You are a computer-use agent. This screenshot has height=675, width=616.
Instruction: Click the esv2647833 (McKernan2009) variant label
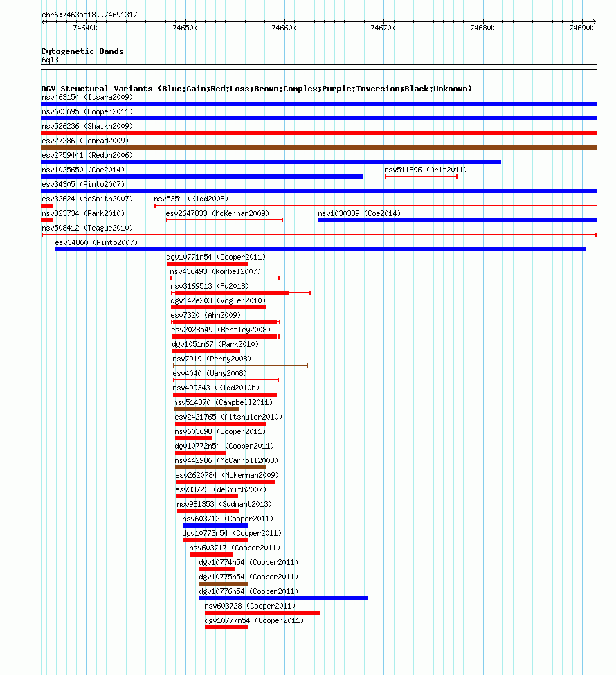[x=217, y=213]
